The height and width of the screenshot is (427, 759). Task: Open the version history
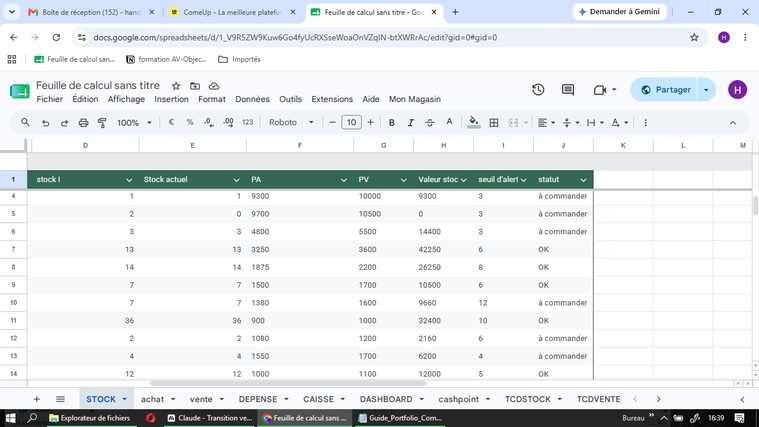(x=538, y=90)
